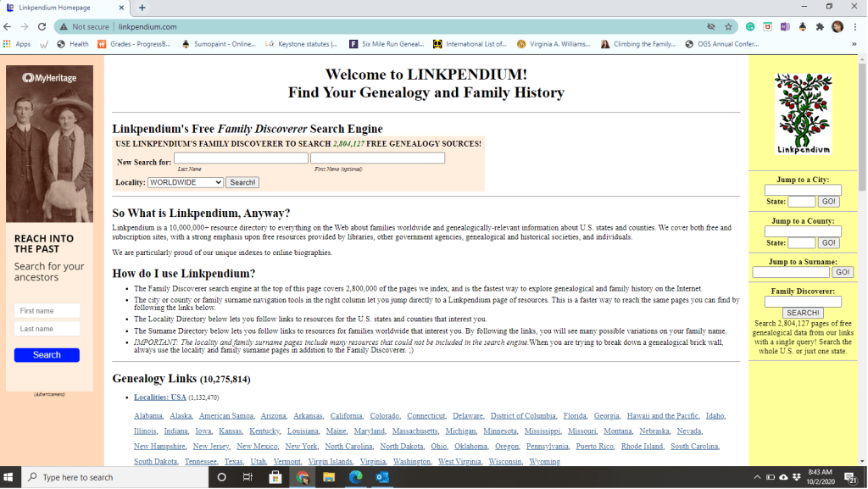Select the Linkpendium Homepage tab
The width and height of the screenshot is (868, 489).
point(59,8)
